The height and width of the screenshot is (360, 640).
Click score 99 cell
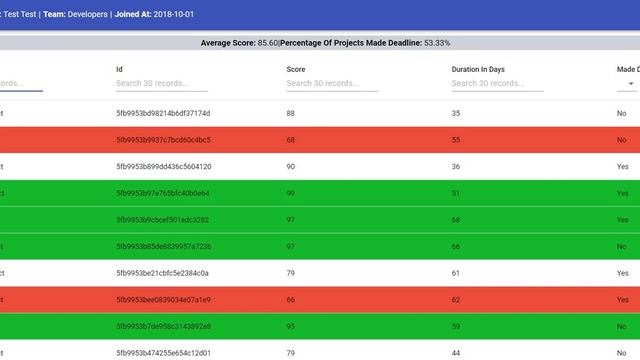pyautogui.click(x=291, y=193)
